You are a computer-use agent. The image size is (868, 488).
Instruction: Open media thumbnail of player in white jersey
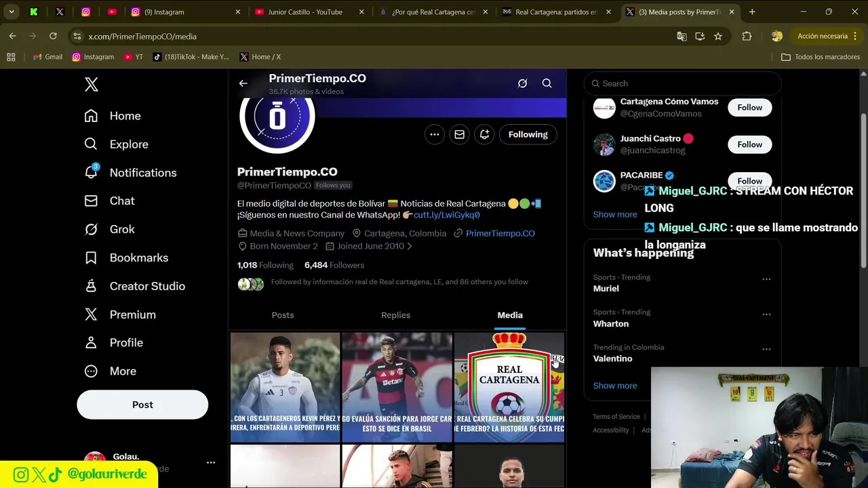[285, 387]
